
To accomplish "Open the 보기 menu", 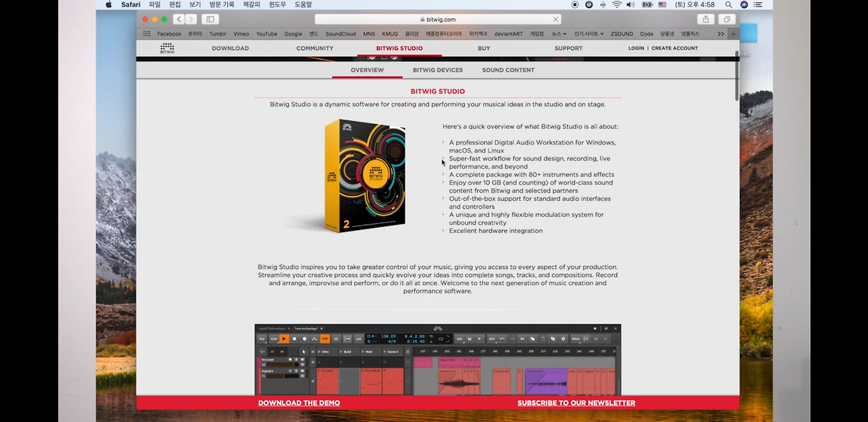I will [195, 5].
